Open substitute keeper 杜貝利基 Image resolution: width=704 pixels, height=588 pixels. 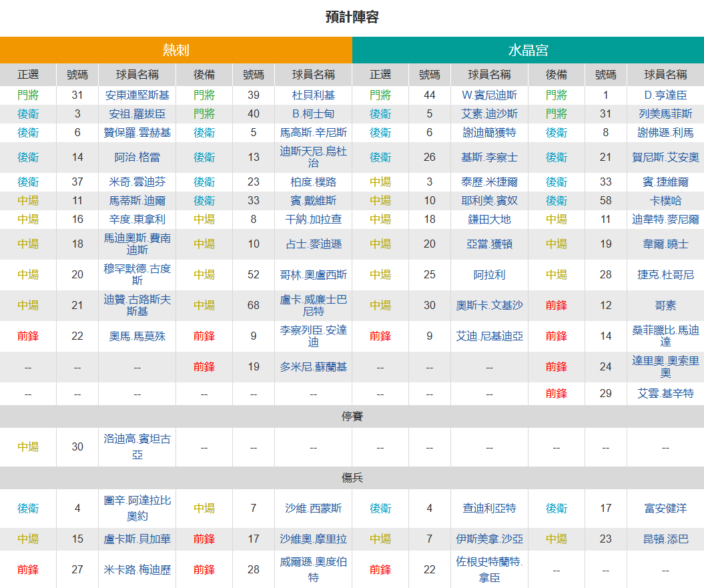click(314, 95)
